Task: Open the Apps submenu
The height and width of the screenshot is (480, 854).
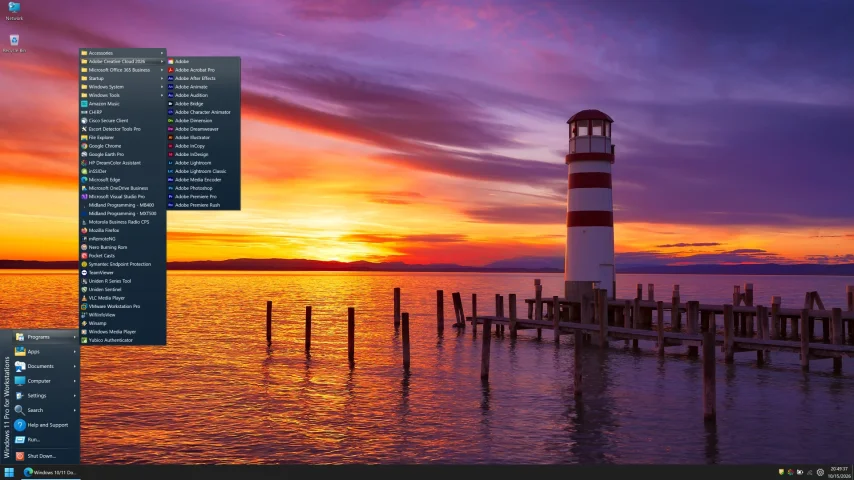Action: click(46, 351)
